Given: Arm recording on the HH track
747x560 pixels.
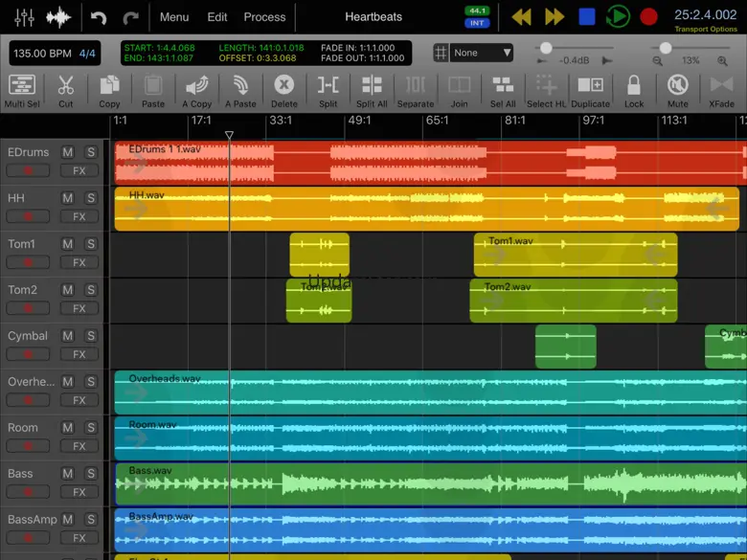Looking at the screenshot, I should [29, 216].
